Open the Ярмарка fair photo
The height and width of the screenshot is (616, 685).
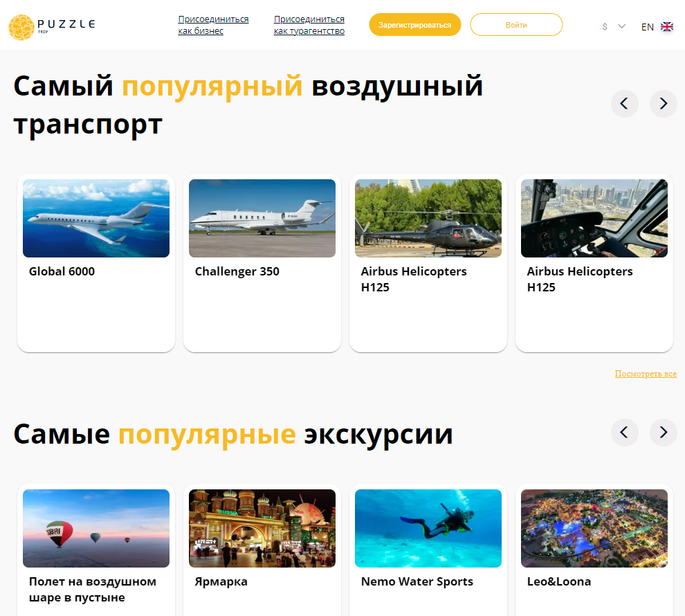pyautogui.click(x=262, y=528)
